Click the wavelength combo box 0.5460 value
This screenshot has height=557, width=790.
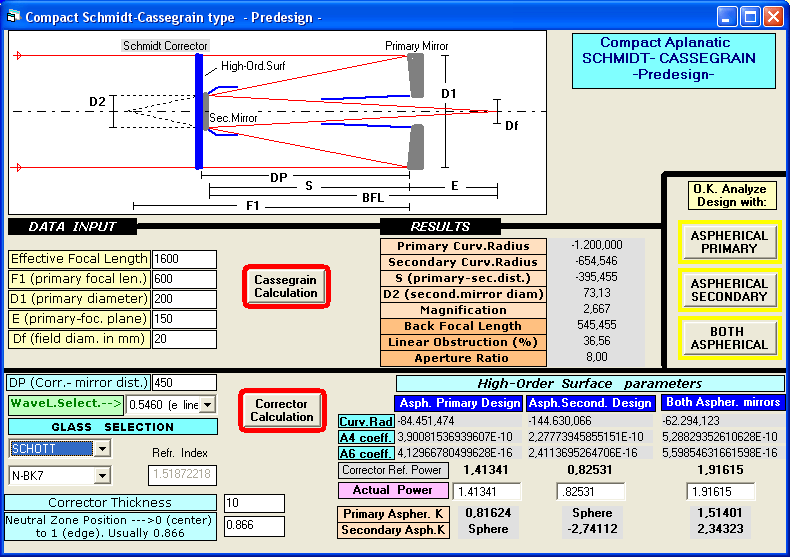click(x=163, y=404)
